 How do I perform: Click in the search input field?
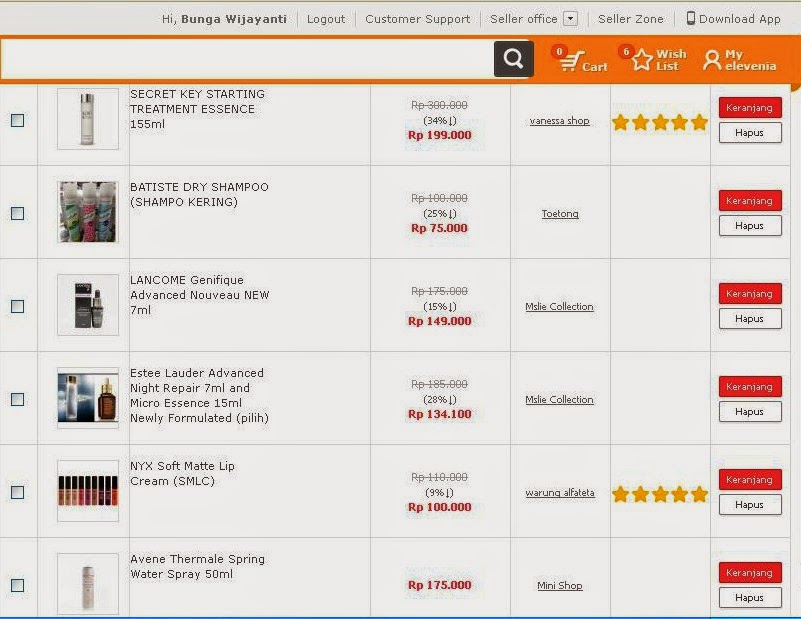(x=248, y=59)
